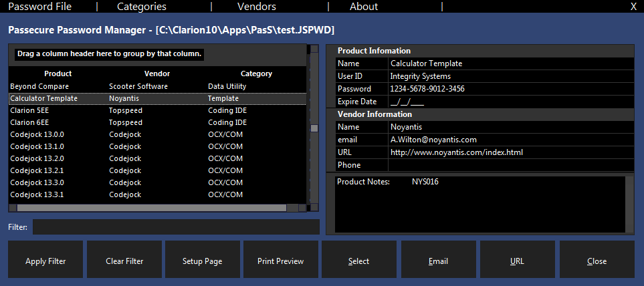644x286 pixels.
Task: Click the Vendor column header
Action: (x=157, y=74)
